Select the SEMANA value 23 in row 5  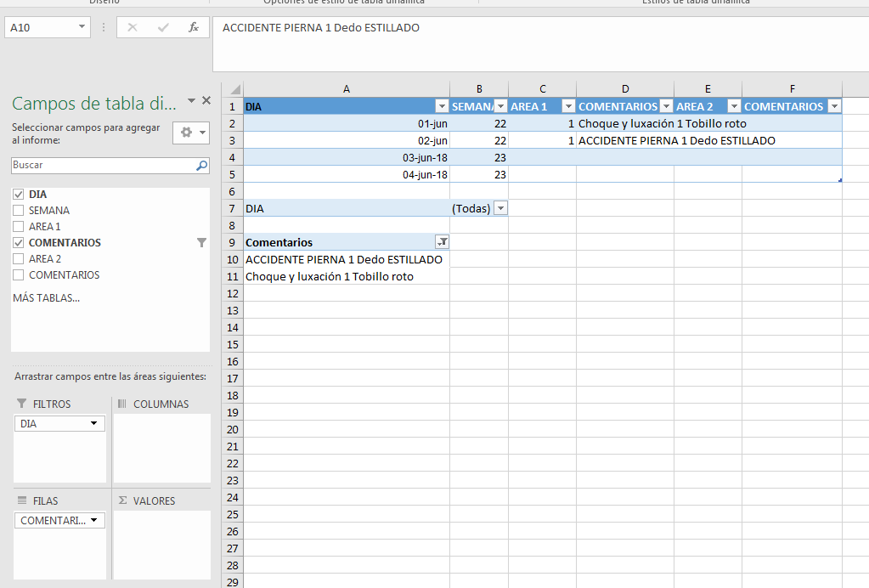(479, 174)
